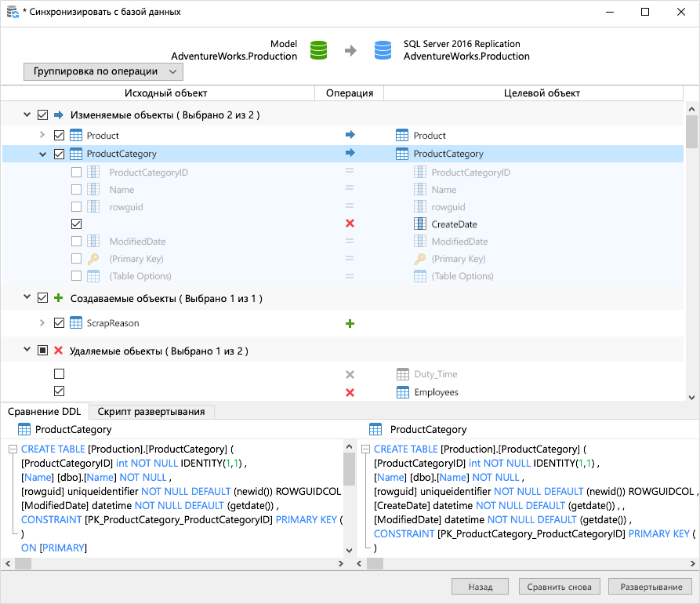Viewport: 700px width, 604px height.
Task: Click the Duty_Time table icon
Action: click(x=403, y=374)
